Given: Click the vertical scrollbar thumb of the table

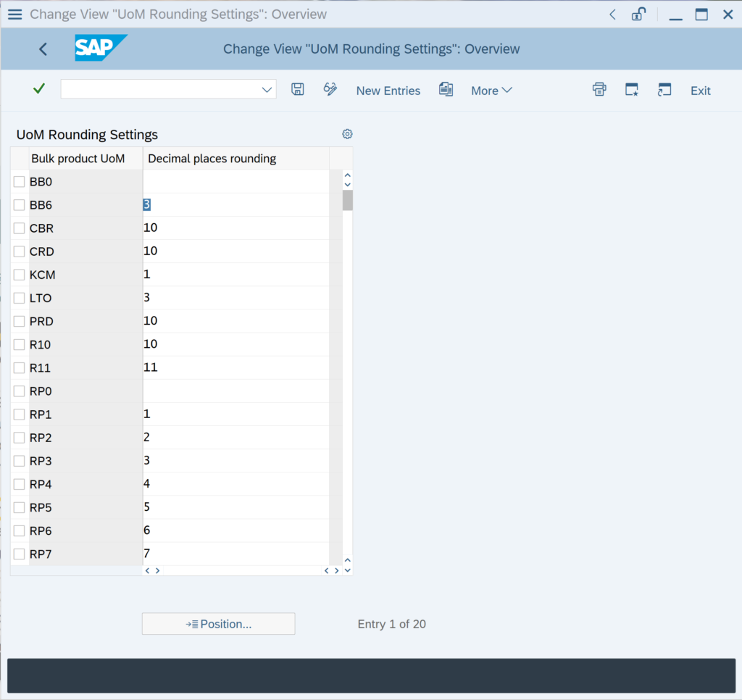Looking at the screenshot, I should (347, 200).
